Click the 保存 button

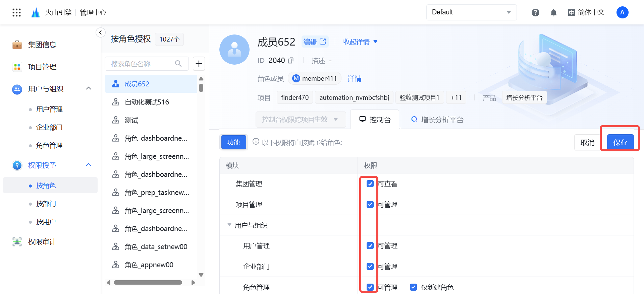click(620, 142)
